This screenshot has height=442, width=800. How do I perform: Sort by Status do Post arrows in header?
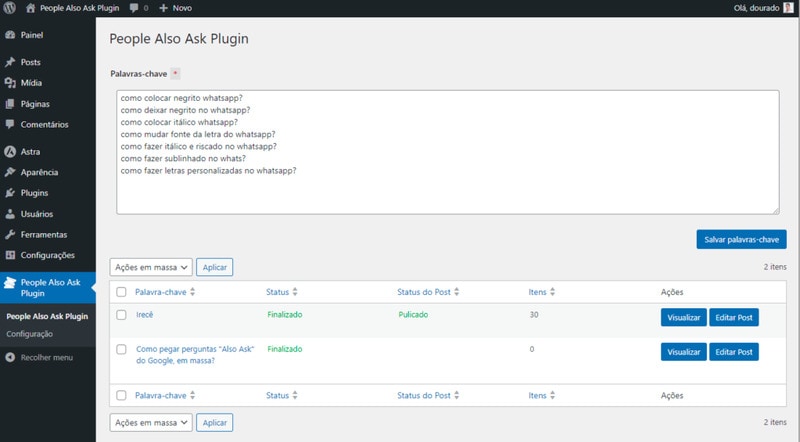coord(457,292)
